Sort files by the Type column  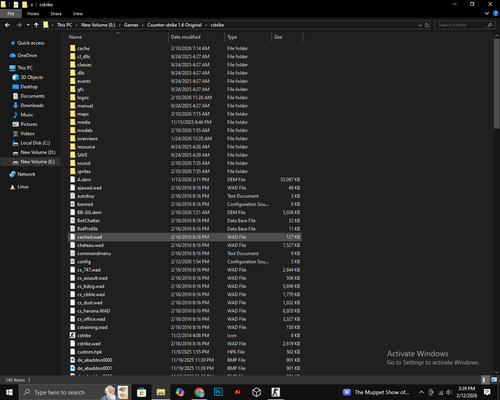click(x=232, y=37)
